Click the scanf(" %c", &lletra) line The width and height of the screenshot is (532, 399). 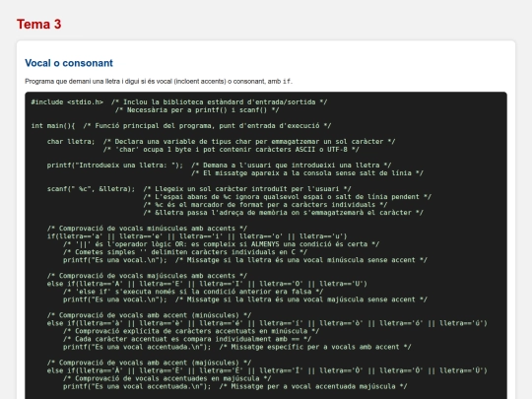click(199, 189)
